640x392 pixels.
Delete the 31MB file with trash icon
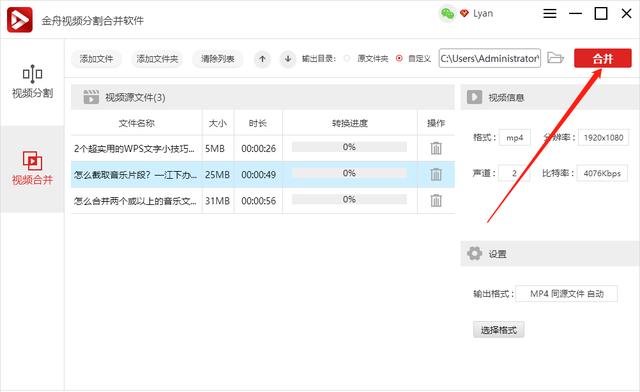click(436, 200)
